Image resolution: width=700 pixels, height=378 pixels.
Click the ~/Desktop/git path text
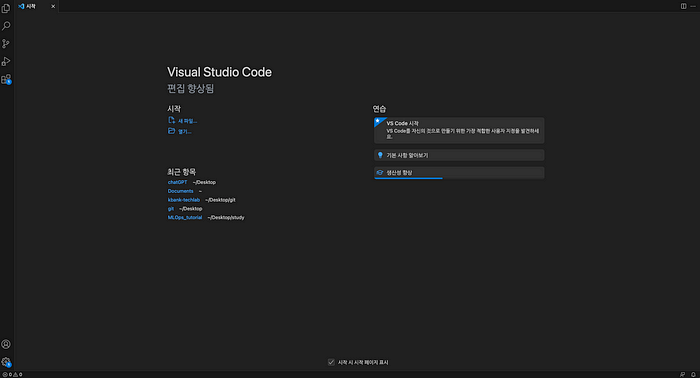(x=220, y=200)
